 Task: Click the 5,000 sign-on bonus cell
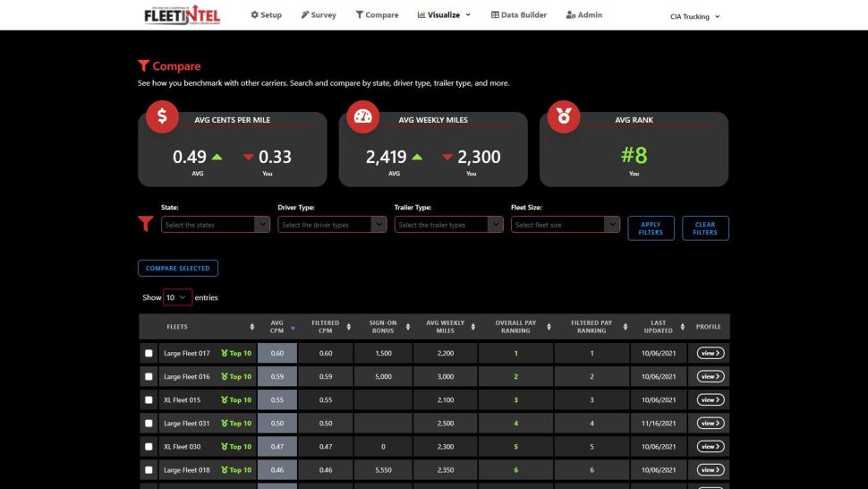pyautogui.click(x=383, y=376)
